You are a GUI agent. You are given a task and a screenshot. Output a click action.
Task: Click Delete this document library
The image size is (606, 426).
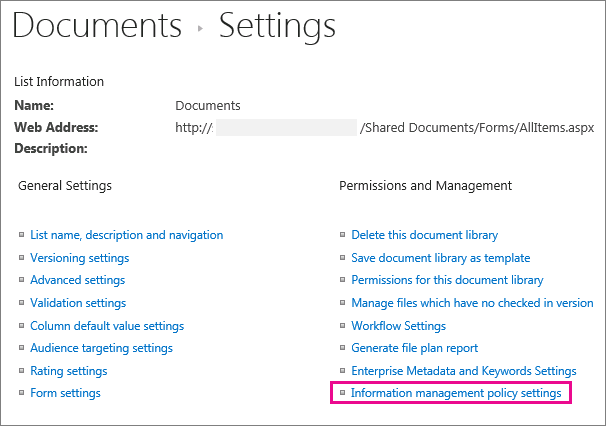424,235
